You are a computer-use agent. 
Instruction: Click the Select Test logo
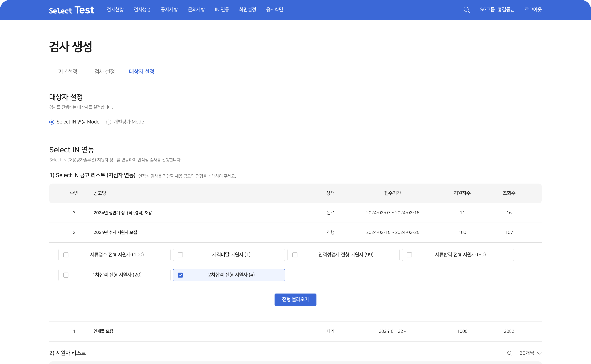coord(72,10)
